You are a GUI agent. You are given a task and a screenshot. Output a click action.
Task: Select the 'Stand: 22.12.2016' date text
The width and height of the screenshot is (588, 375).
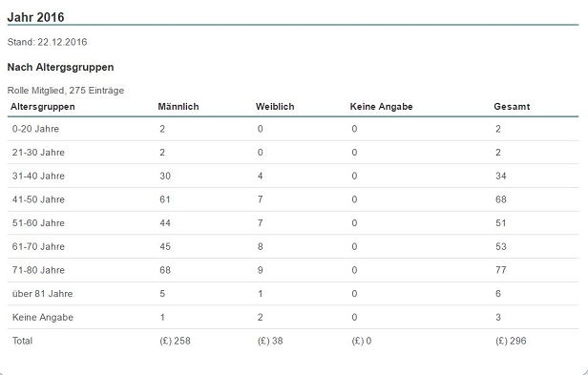tap(48, 42)
